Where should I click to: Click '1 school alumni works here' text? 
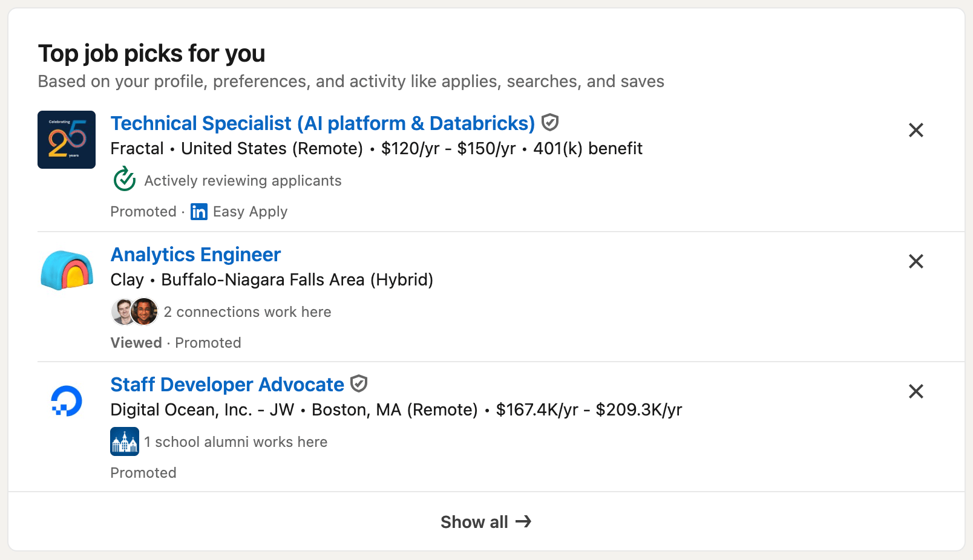[235, 442]
